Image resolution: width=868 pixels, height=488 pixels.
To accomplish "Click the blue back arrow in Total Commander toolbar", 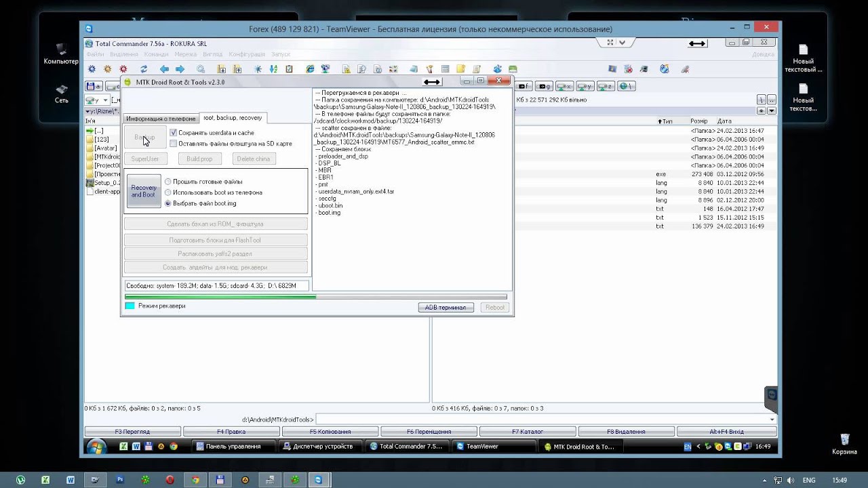I will [x=164, y=68].
